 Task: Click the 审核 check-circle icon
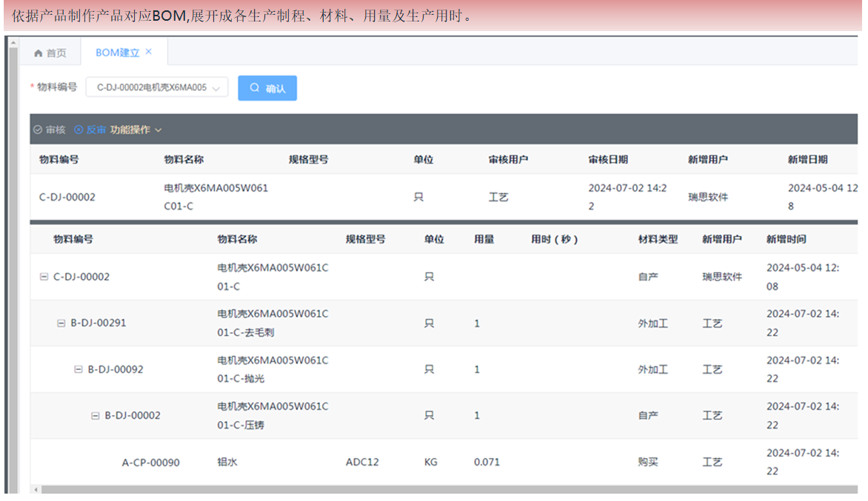point(38,130)
